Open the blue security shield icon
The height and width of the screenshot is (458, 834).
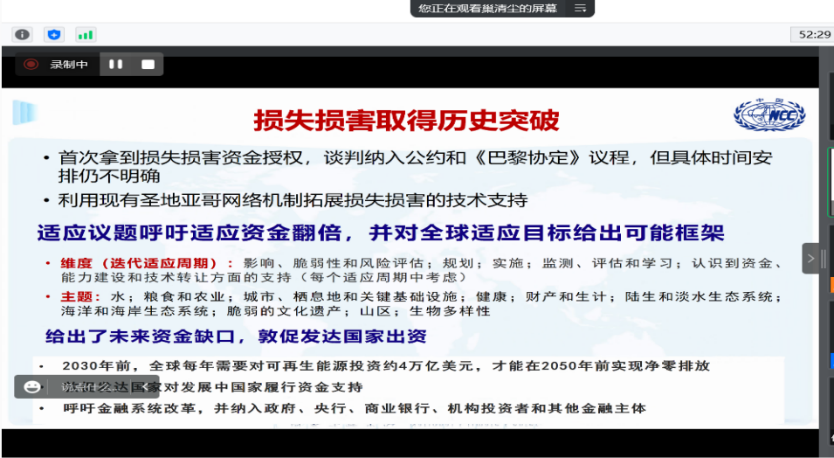[x=54, y=34]
